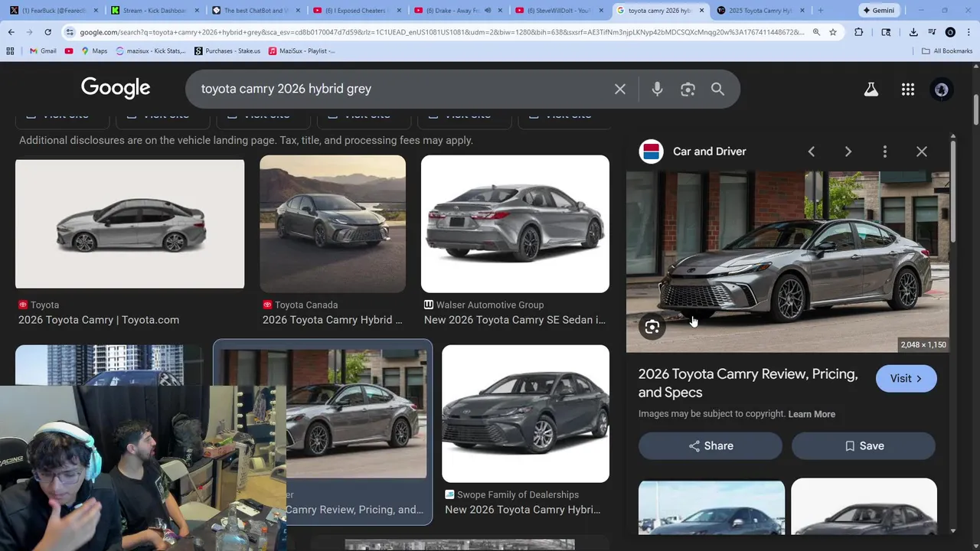Screen dimensions: 980x551
Task: Go back using browser back arrow
Action: tap(11, 32)
